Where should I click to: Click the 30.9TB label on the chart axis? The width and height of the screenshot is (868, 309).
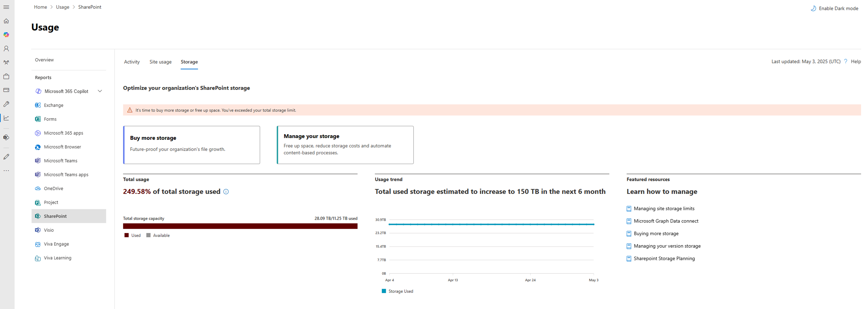coord(381,220)
